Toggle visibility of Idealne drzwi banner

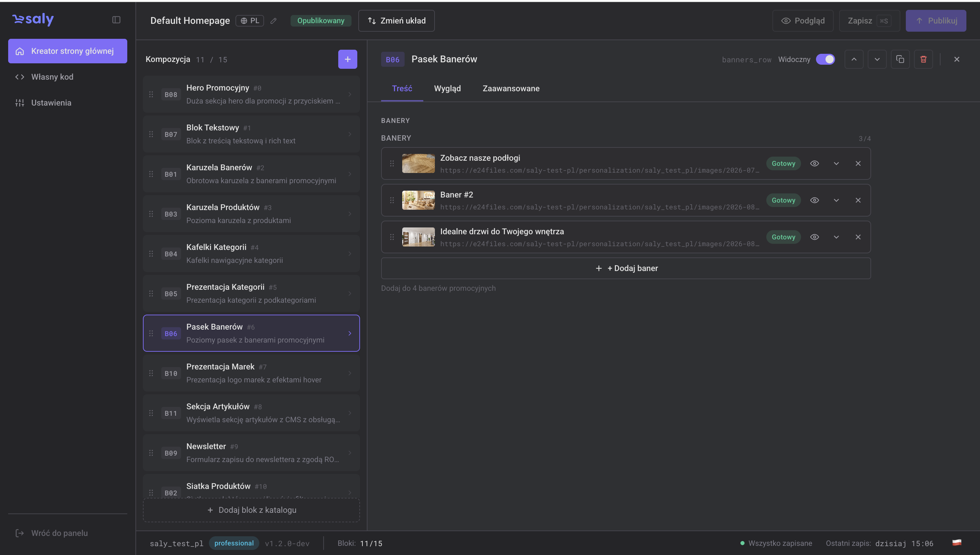point(814,237)
